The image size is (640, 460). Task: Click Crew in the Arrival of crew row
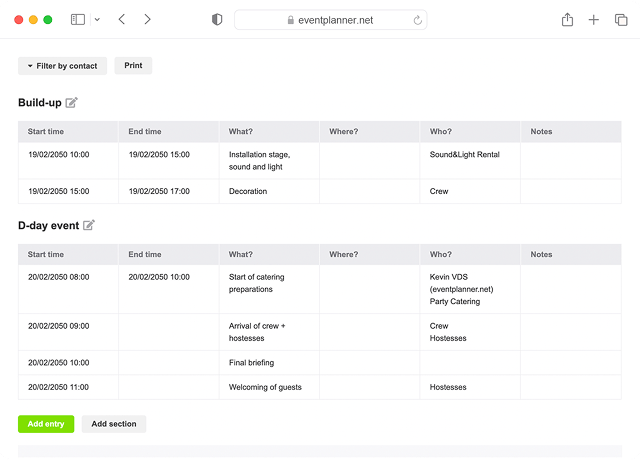(x=439, y=326)
